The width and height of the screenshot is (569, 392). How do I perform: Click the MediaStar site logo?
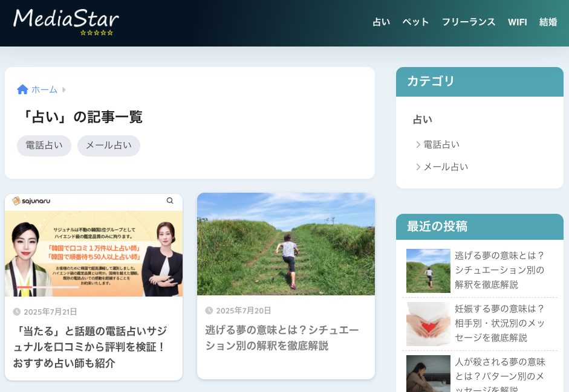pos(66,21)
